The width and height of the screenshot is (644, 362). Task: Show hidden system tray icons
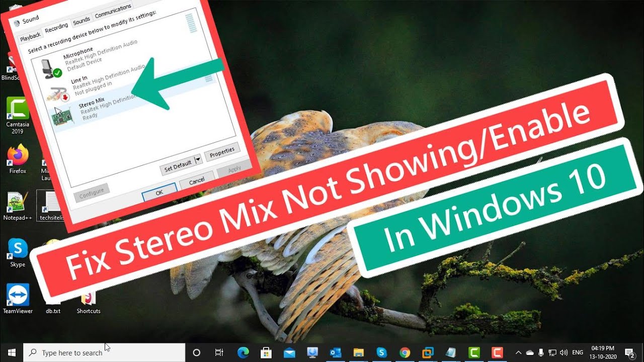click(519, 352)
